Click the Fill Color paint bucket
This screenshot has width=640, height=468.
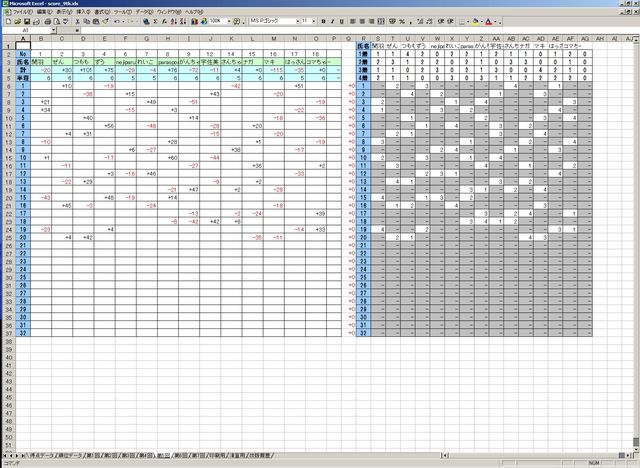point(473,20)
